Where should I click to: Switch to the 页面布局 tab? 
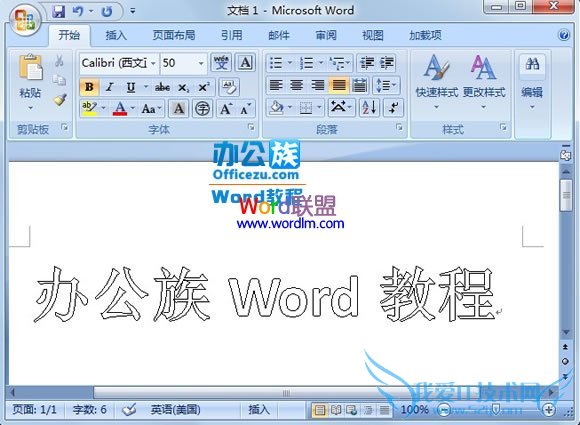[174, 36]
